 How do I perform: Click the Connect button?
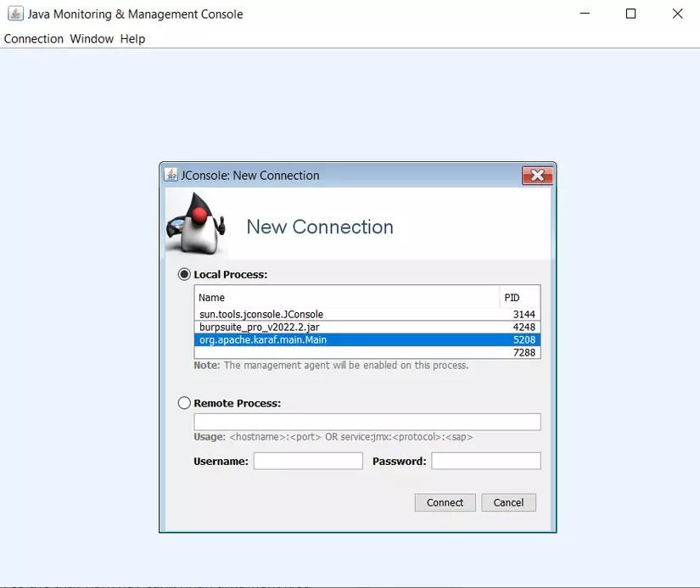(x=445, y=502)
